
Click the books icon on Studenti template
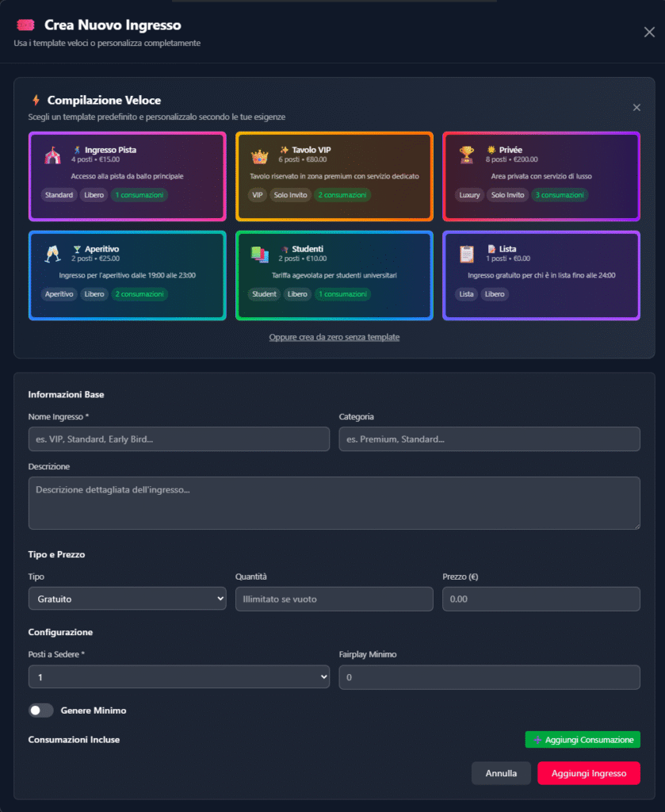click(259, 254)
